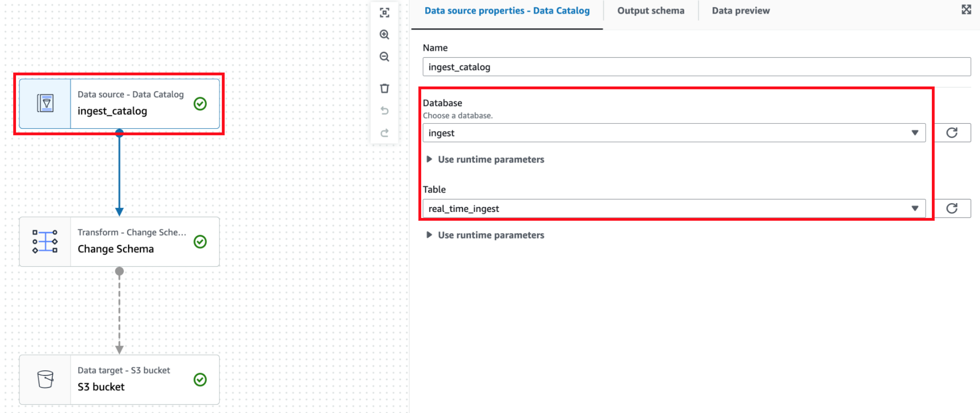Select the Change Schema transform node

pyautogui.click(x=120, y=242)
